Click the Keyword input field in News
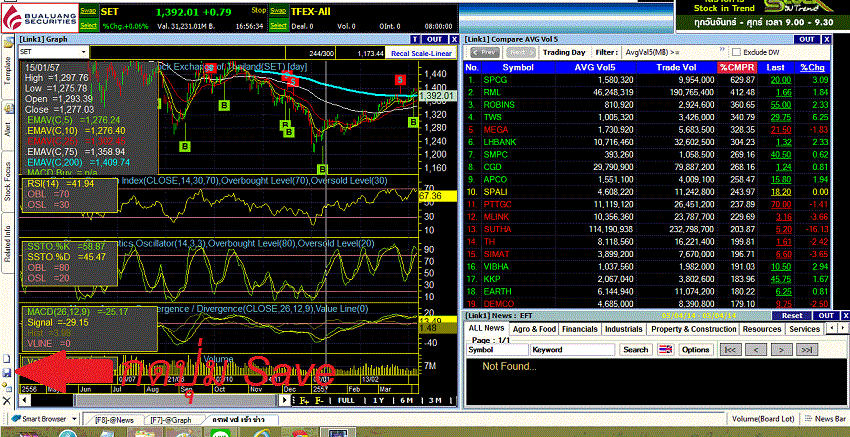The image size is (850, 437). tap(574, 350)
